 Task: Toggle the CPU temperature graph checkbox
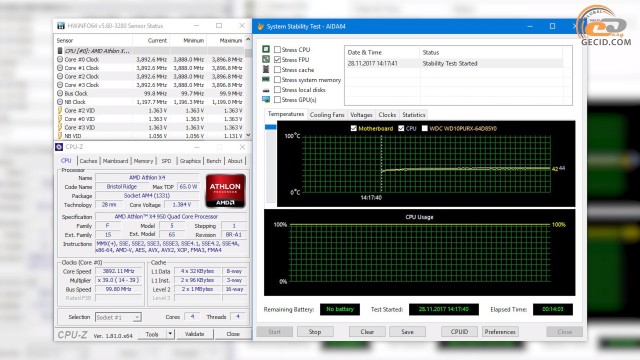coord(401,128)
